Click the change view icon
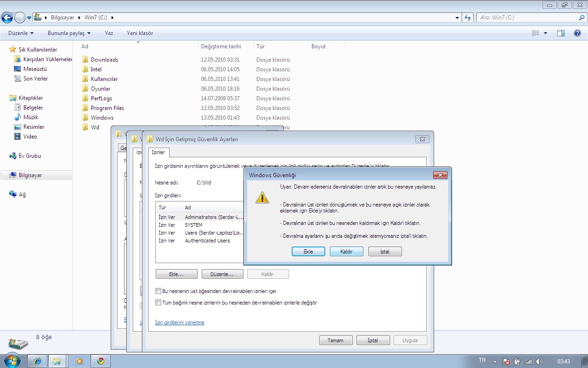Screen dimensions: 588x368 [x=535, y=33]
